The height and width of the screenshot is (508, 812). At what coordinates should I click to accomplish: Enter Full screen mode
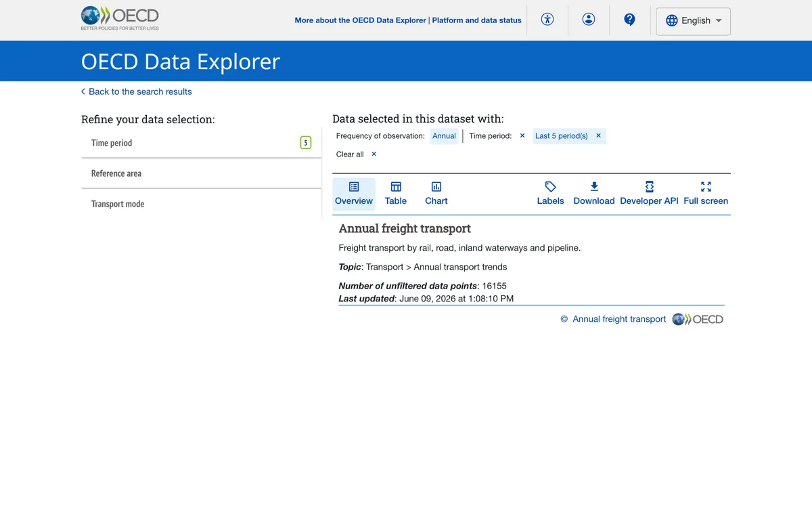point(706,193)
